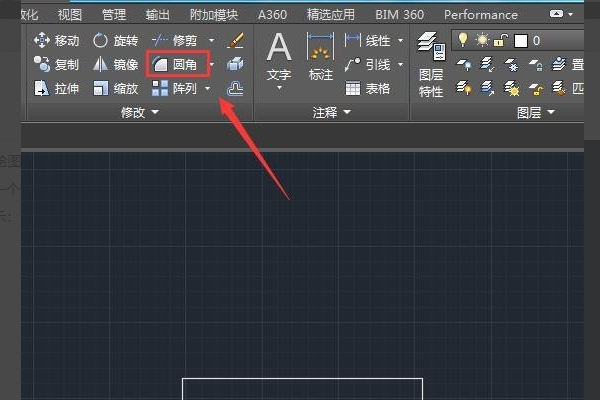600x400 pixels.
Task: Open the 附加模块 (Add-ins) tab
Action: pyautogui.click(x=214, y=15)
